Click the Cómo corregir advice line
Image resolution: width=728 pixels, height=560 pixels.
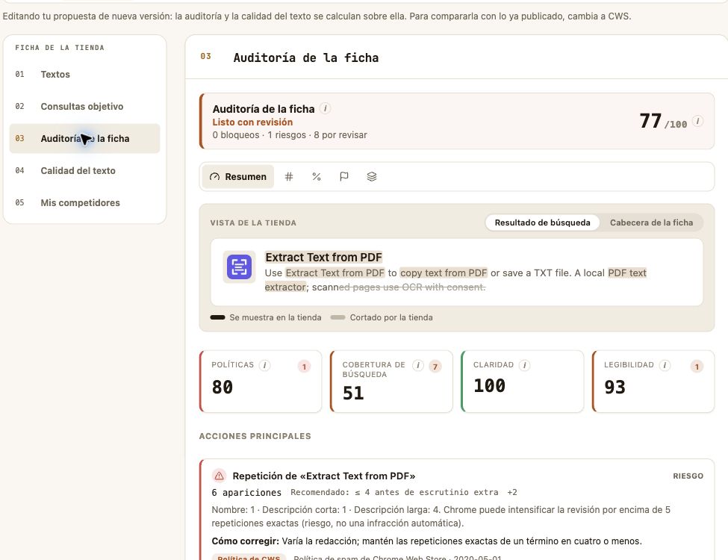coord(426,541)
